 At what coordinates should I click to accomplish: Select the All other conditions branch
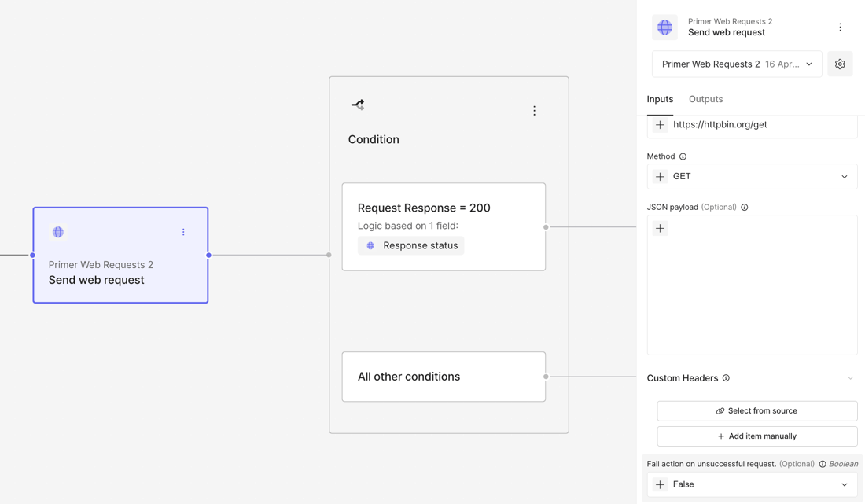click(x=444, y=377)
